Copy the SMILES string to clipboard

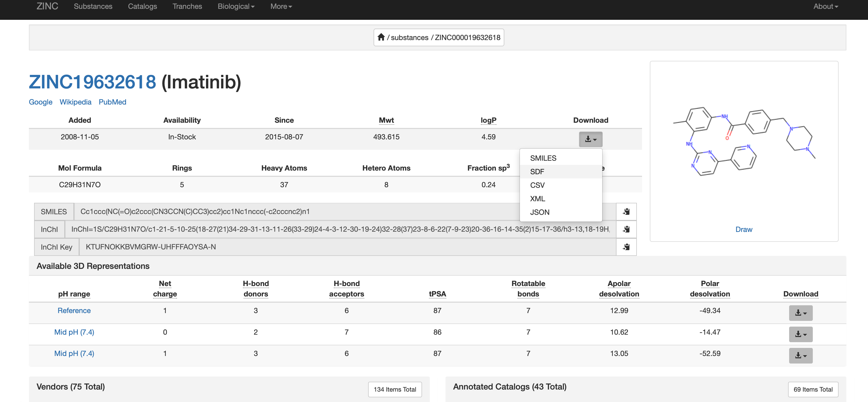click(x=626, y=212)
